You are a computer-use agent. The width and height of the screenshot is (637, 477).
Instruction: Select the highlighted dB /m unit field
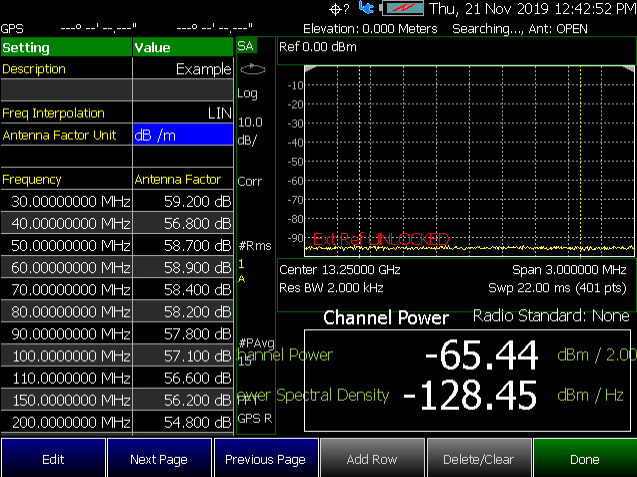tap(183, 135)
